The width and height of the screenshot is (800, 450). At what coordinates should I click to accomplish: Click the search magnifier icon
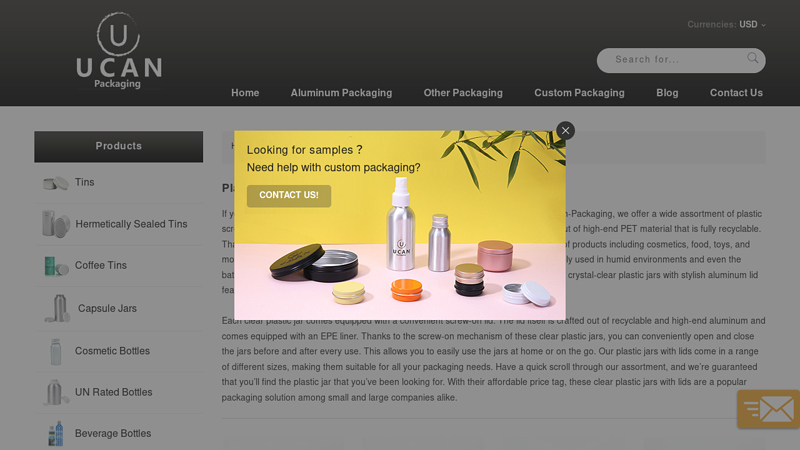coord(753,58)
